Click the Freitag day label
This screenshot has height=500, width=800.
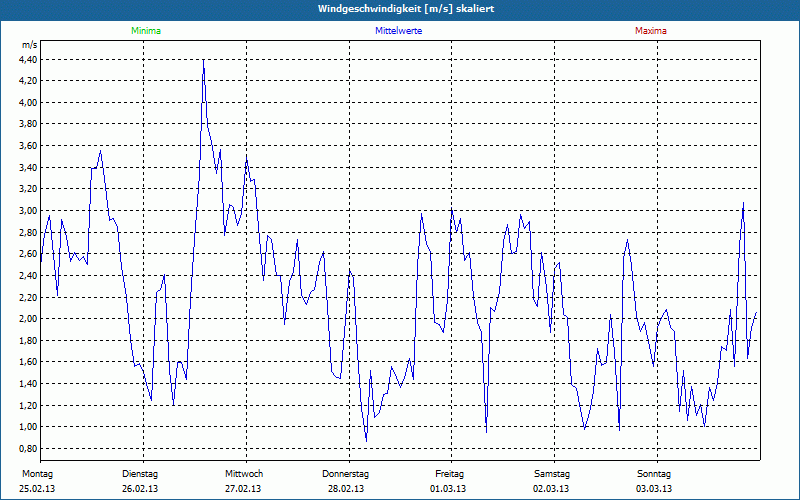tap(449, 474)
